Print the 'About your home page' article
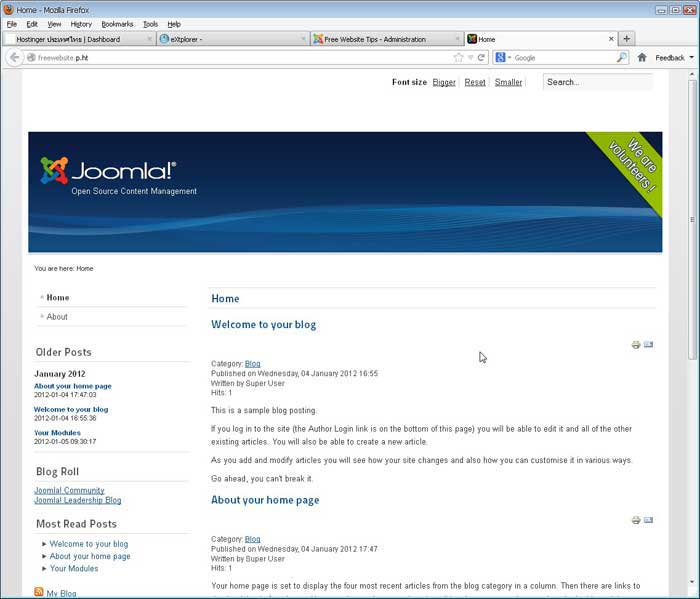 pos(636,520)
